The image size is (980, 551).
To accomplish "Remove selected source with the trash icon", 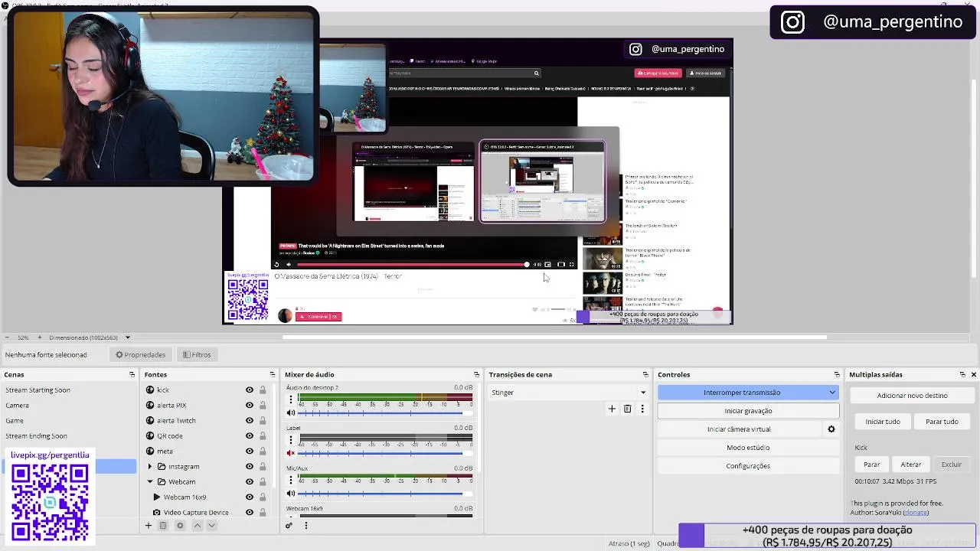I will 162,526.
